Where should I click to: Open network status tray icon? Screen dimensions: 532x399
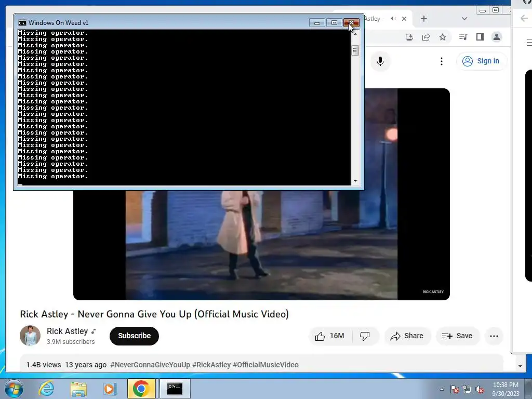pyautogui.click(x=467, y=389)
